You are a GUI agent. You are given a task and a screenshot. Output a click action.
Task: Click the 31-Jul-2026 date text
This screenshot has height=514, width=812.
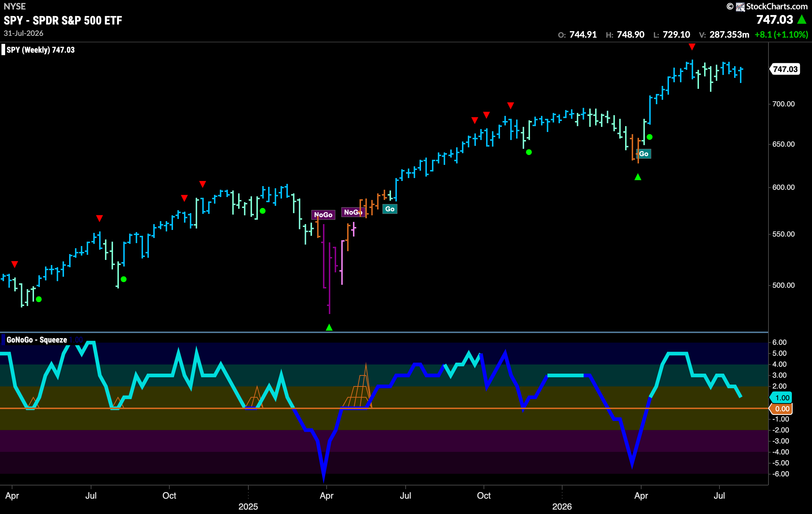pyautogui.click(x=23, y=33)
